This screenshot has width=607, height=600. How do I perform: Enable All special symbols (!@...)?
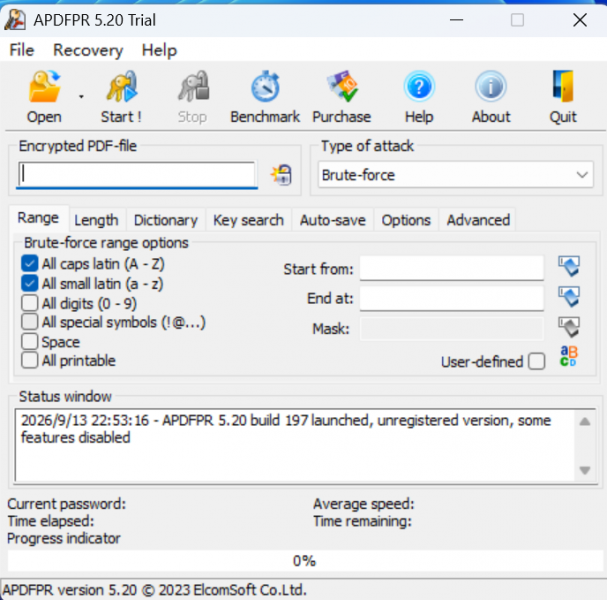click(x=30, y=322)
